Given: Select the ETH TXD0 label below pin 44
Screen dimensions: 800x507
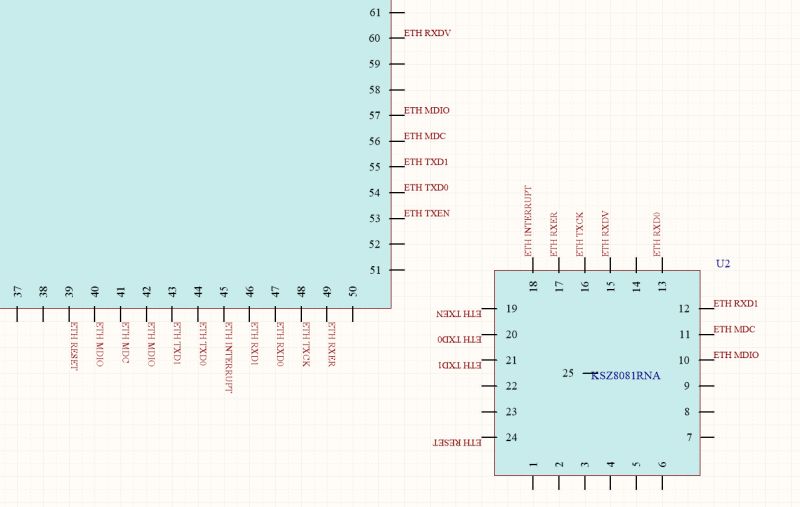Looking at the screenshot, I should (203, 344).
